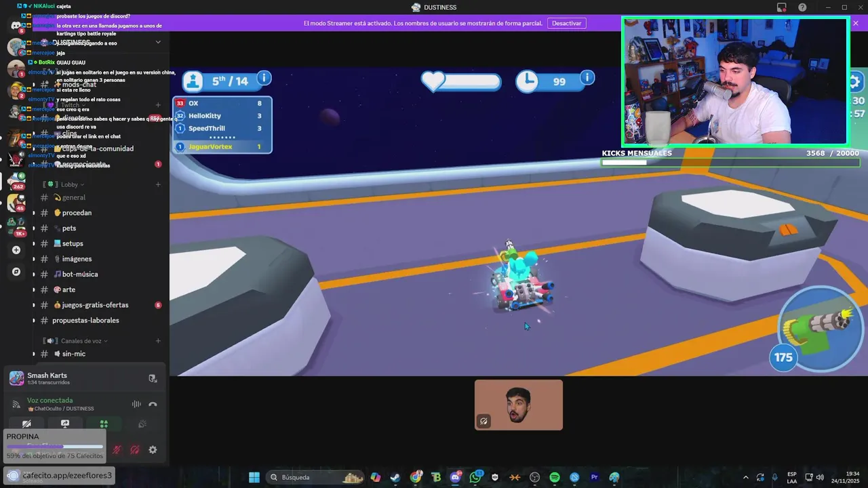Click the Windows taskbar Búsqueda search box
The height and width of the screenshot is (488, 868).
315,477
